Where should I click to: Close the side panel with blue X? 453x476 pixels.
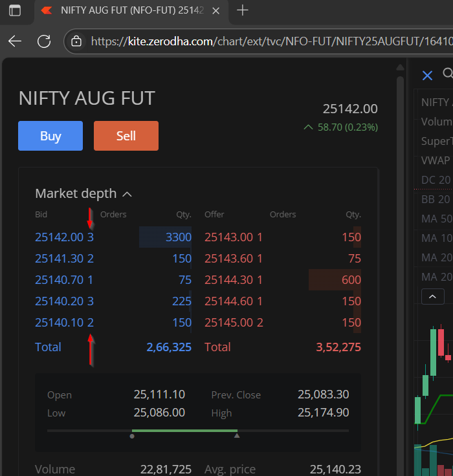tap(427, 76)
